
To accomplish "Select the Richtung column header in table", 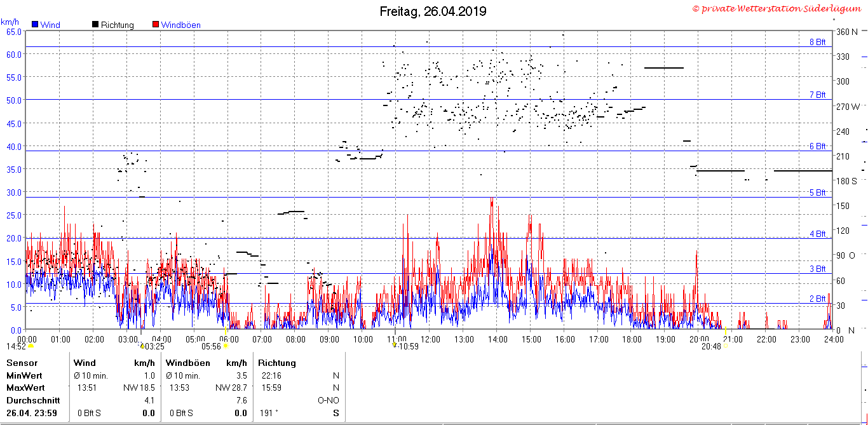I will (x=277, y=363).
